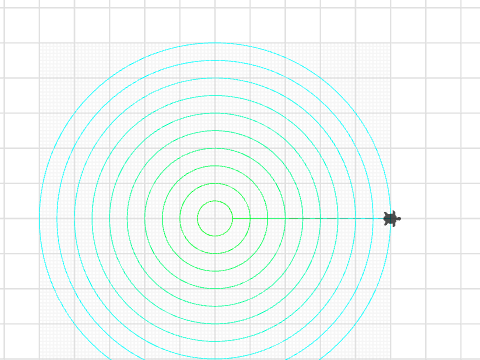Image resolution: width=480 pixels, height=360 pixels.
Task: Click the outermost cyan circle's top edge
Action: 215,43
